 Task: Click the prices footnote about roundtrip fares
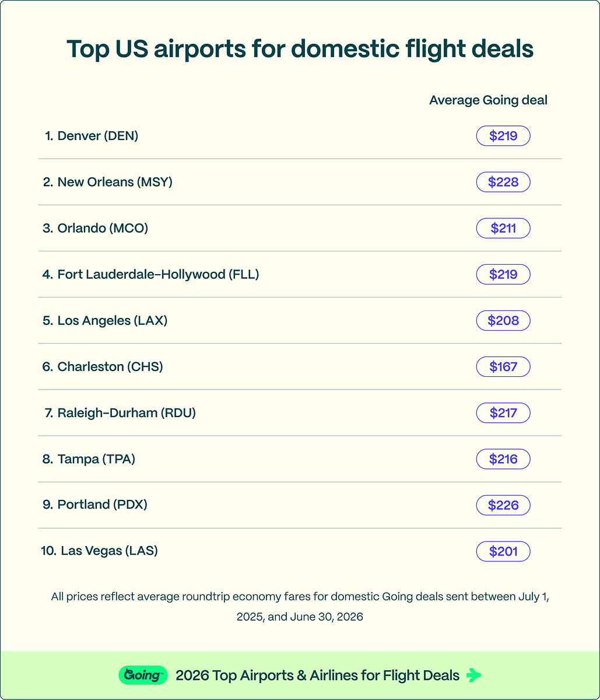[x=300, y=607]
